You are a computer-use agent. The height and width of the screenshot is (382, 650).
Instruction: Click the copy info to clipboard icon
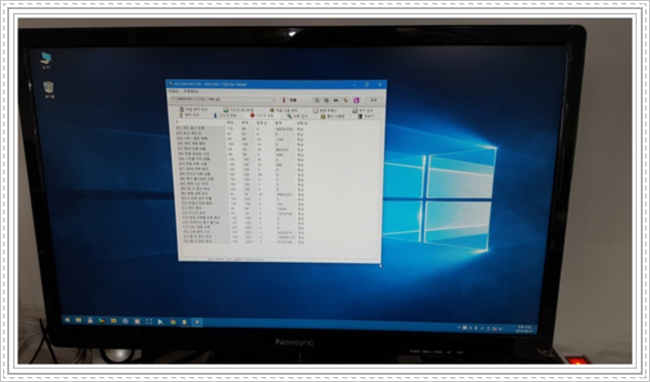[x=316, y=100]
